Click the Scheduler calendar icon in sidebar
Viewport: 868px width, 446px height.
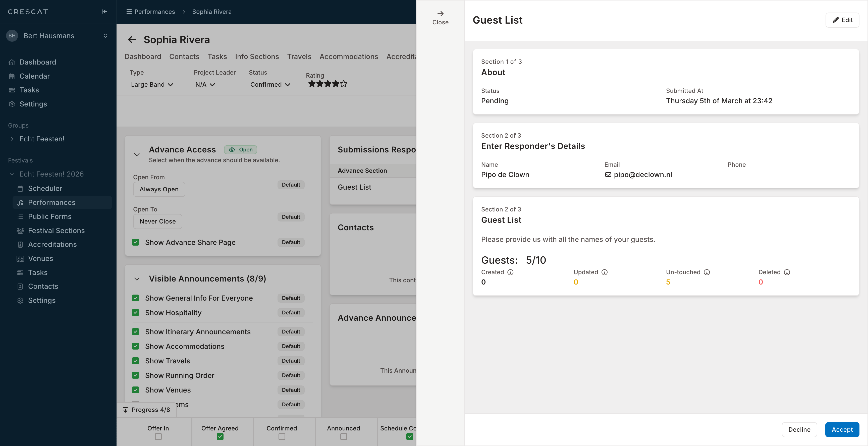click(x=21, y=189)
